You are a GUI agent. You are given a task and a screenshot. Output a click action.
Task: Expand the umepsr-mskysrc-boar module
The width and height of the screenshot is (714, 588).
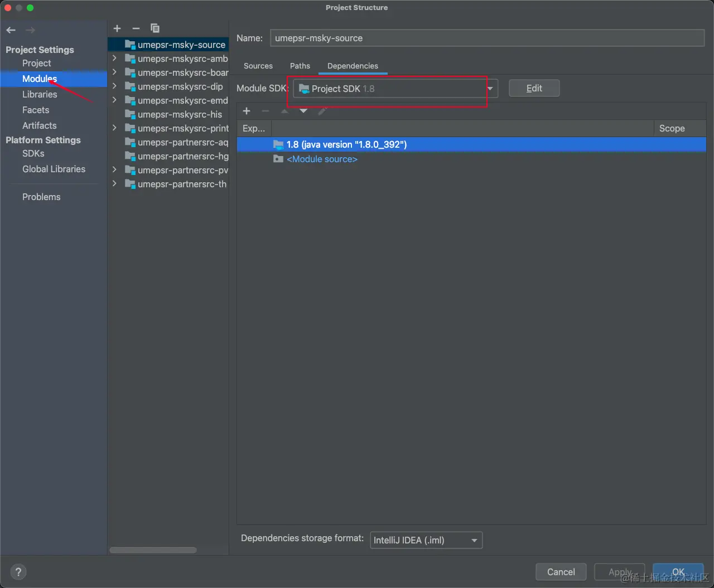114,72
